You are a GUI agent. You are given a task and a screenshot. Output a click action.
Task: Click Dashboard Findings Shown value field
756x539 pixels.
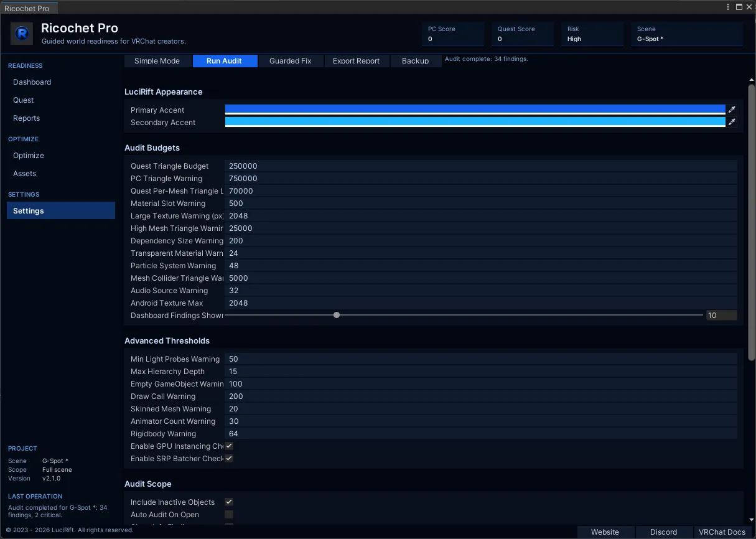[721, 316]
